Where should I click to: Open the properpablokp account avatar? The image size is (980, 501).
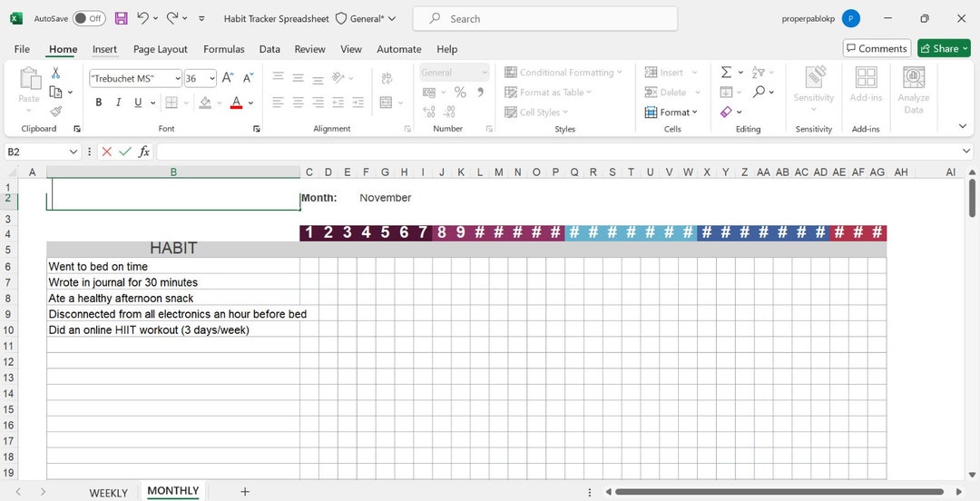[x=850, y=19]
